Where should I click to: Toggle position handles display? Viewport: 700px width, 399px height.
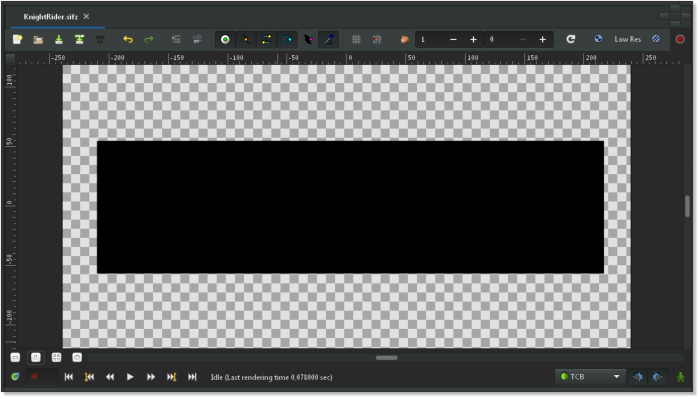coord(225,40)
